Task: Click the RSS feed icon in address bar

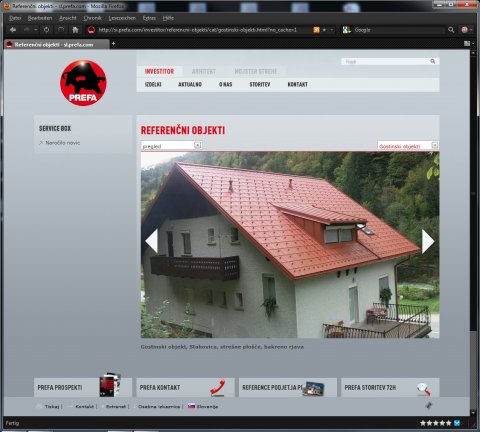Action: [x=316, y=30]
